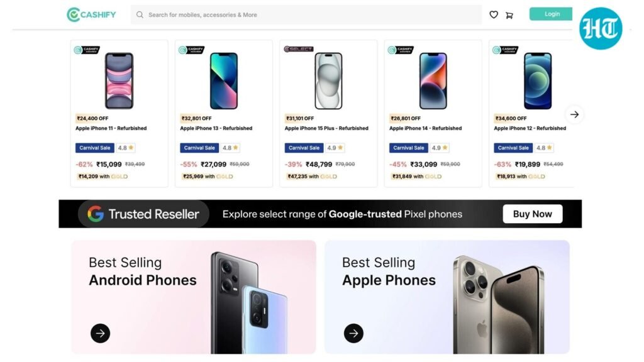Click the carousel next arrow
Image resolution: width=644 pixels, height=362 pixels.
(574, 114)
